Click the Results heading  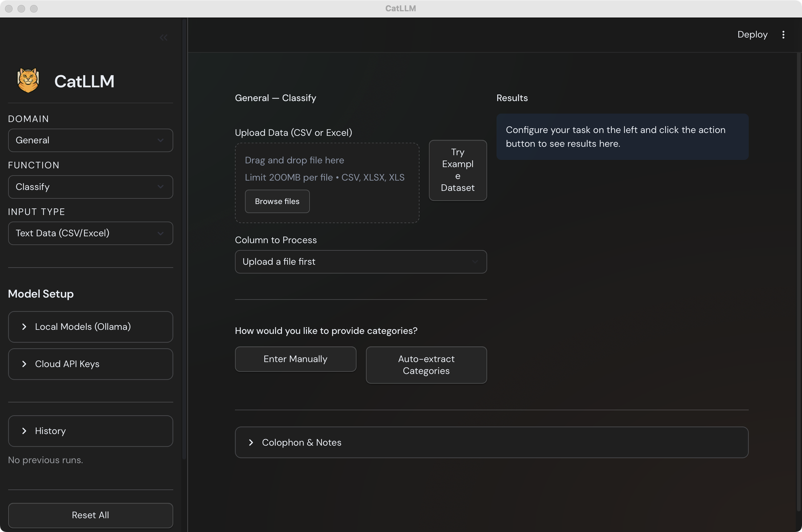pos(512,98)
